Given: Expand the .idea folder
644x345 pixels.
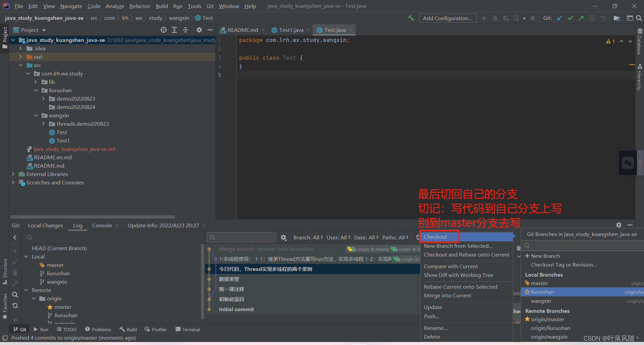Looking at the screenshot, I should [20, 48].
